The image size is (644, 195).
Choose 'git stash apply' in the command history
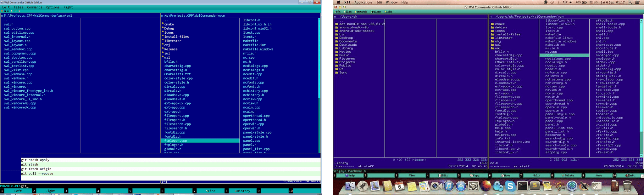click(35, 160)
